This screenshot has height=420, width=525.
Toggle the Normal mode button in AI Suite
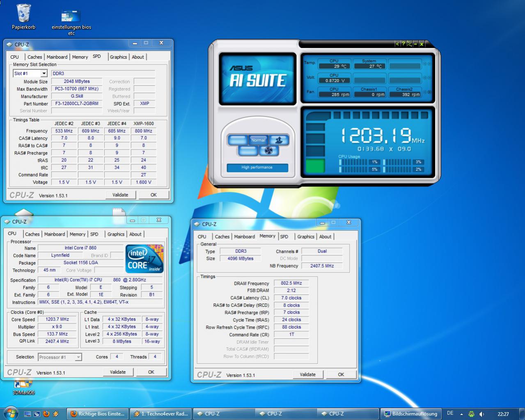258,140
